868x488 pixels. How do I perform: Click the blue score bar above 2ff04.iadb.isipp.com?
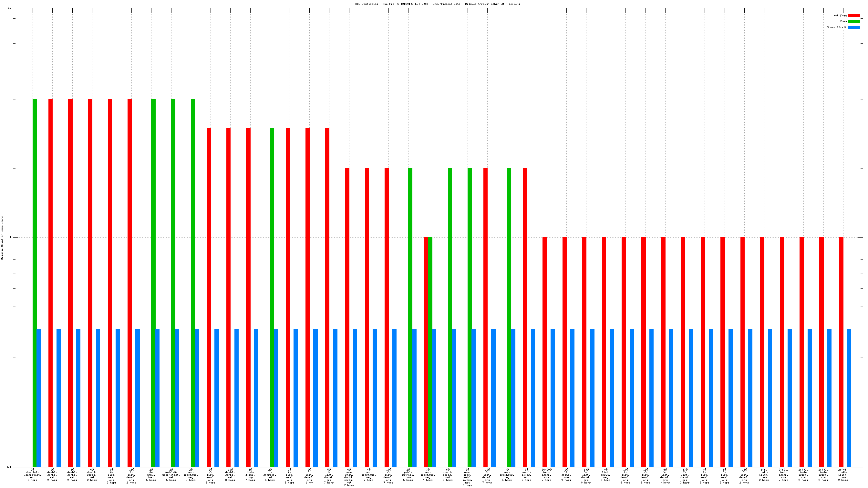(x=849, y=397)
